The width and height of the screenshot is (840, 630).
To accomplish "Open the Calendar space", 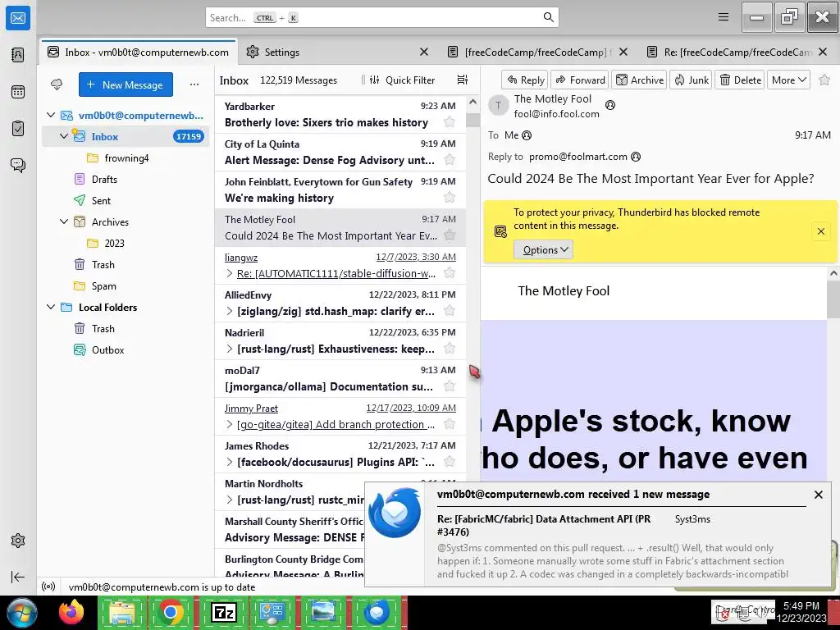I will point(18,92).
